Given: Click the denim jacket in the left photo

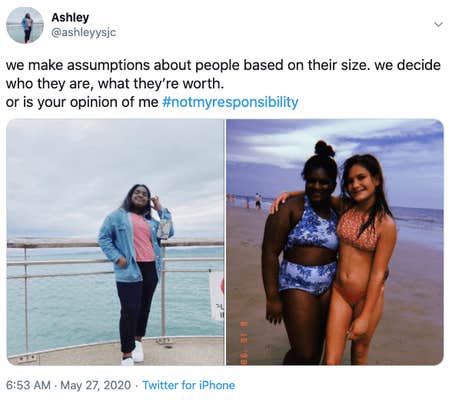Looking at the screenshot, I should tap(125, 245).
